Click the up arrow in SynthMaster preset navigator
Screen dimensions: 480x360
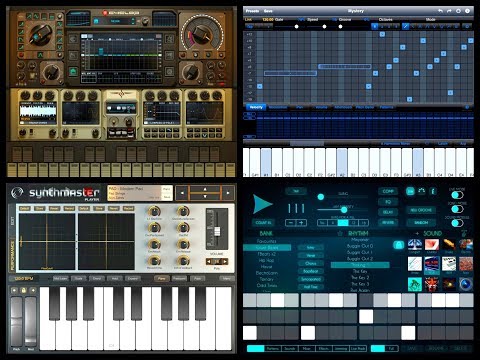coord(205,189)
